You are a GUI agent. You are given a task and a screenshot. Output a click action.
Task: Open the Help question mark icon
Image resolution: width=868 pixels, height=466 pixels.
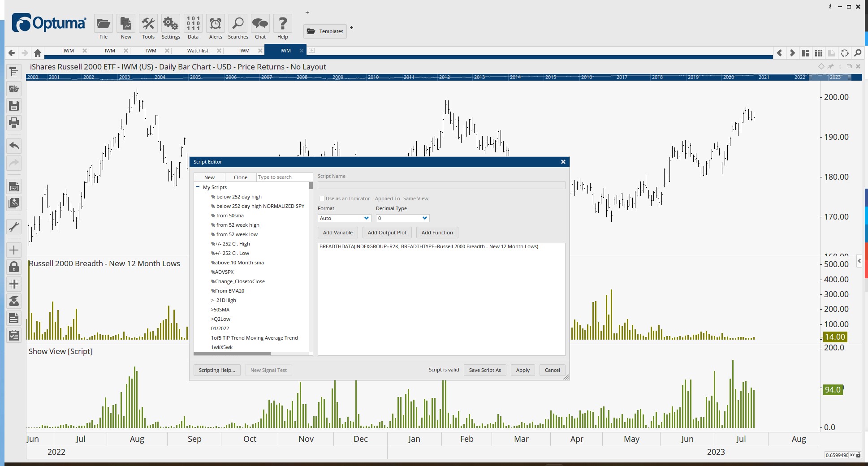(283, 24)
